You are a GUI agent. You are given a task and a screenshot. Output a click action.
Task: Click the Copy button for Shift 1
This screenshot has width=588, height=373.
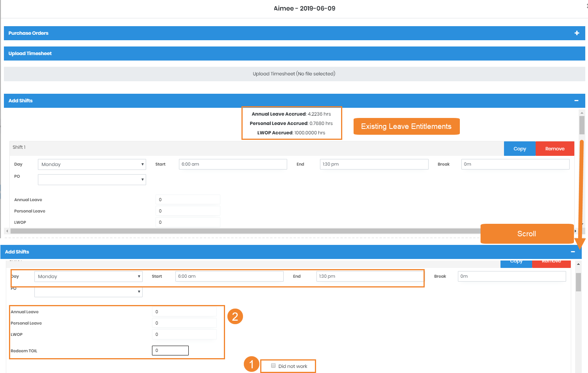click(x=520, y=149)
